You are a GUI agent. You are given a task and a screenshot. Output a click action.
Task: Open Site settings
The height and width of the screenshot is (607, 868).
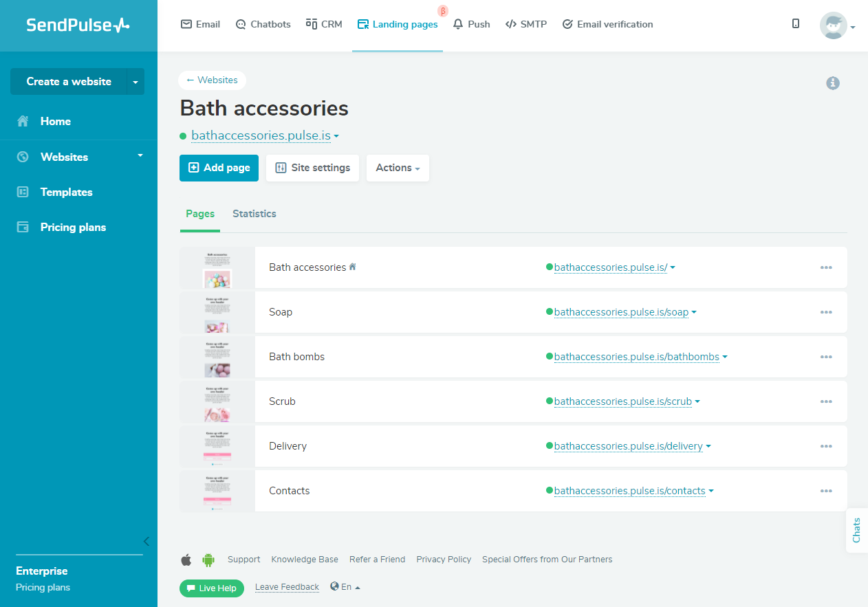312,168
